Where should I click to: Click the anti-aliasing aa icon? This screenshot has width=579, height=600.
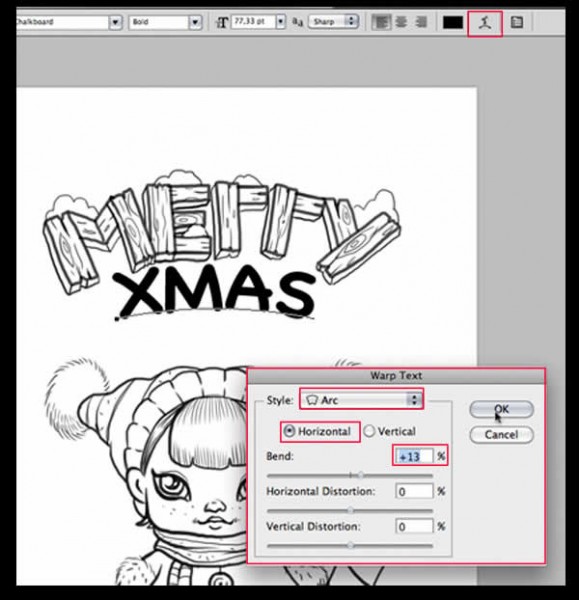pyautogui.click(x=297, y=22)
